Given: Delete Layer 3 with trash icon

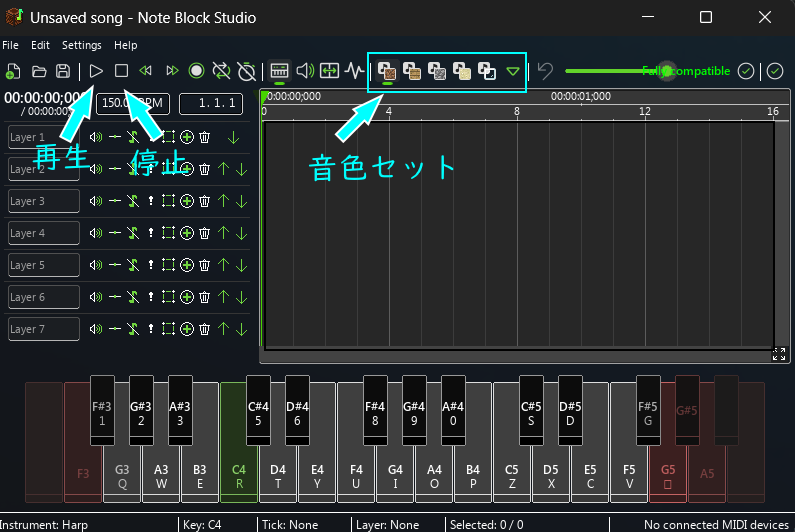Looking at the screenshot, I should (204, 201).
